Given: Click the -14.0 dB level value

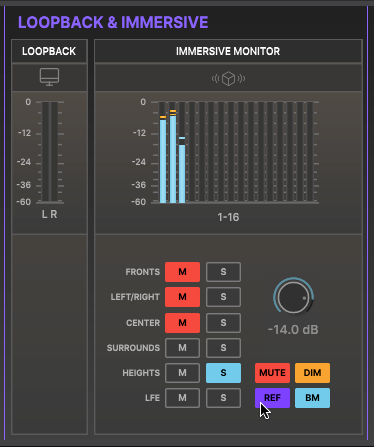Looking at the screenshot, I should [293, 330].
